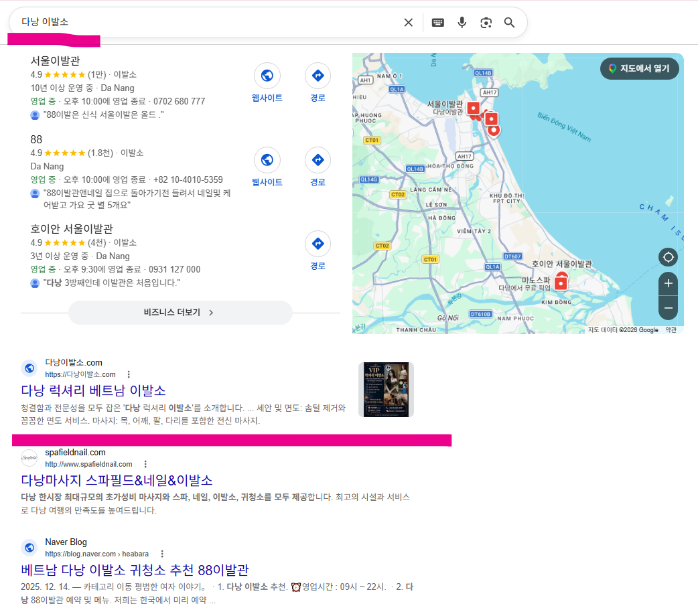This screenshot has width=698, height=616.
Task: Open the website icon for 88
Action: click(x=267, y=160)
